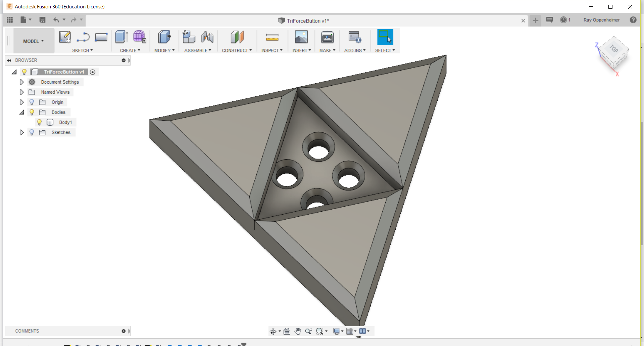Click the Document Settings gear icon

coord(32,82)
